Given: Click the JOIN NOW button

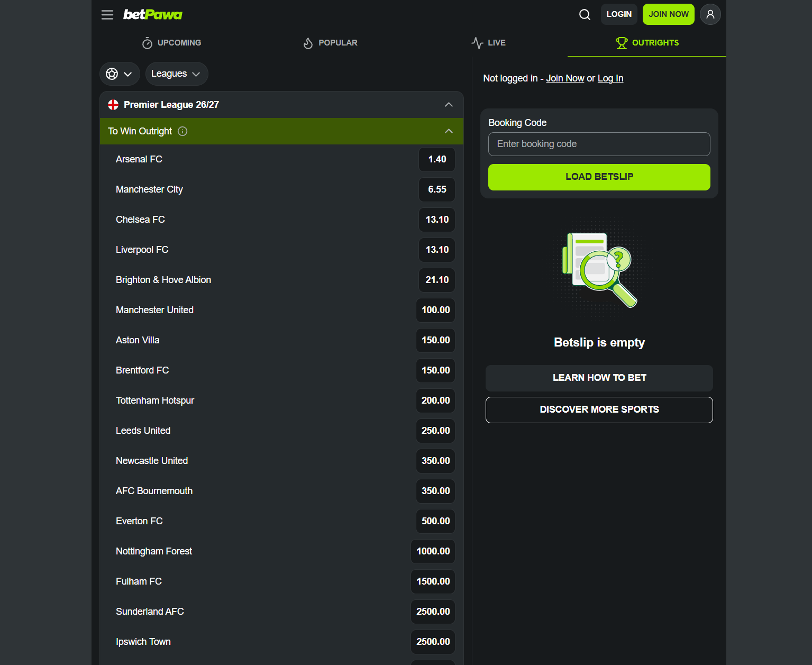Looking at the screenshot, I should pyautogui.click(x=669, y=14).
